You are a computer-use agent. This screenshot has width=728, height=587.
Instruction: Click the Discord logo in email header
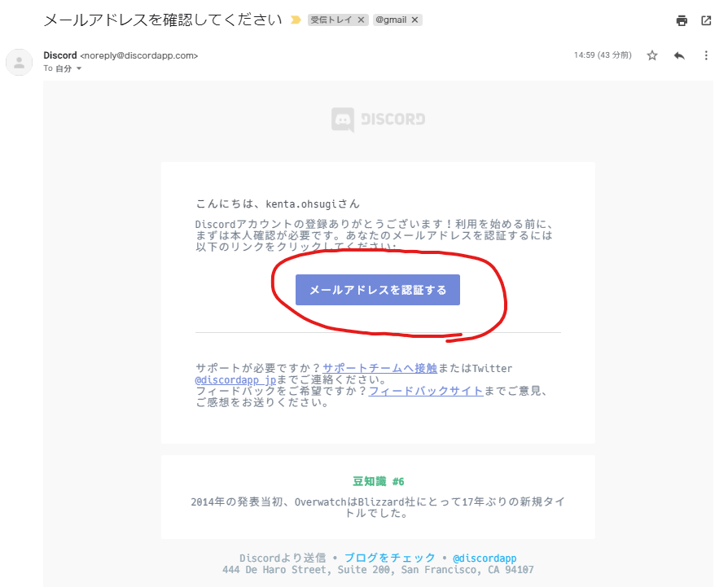click(x=378, y=120)
